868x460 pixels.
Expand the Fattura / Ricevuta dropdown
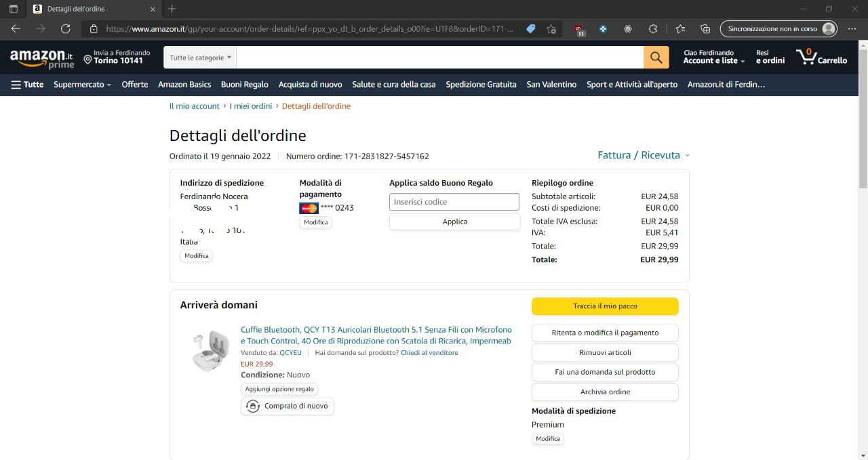point(643,155)
